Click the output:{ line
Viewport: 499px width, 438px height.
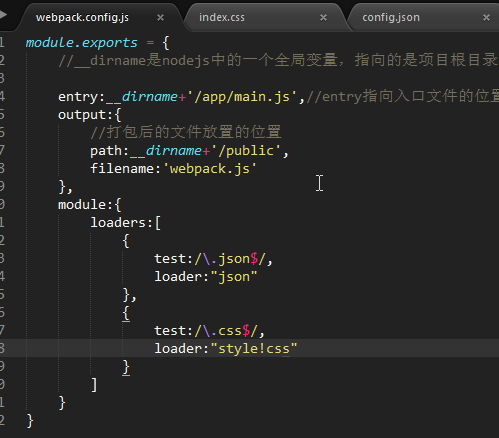tap(90, 115)
